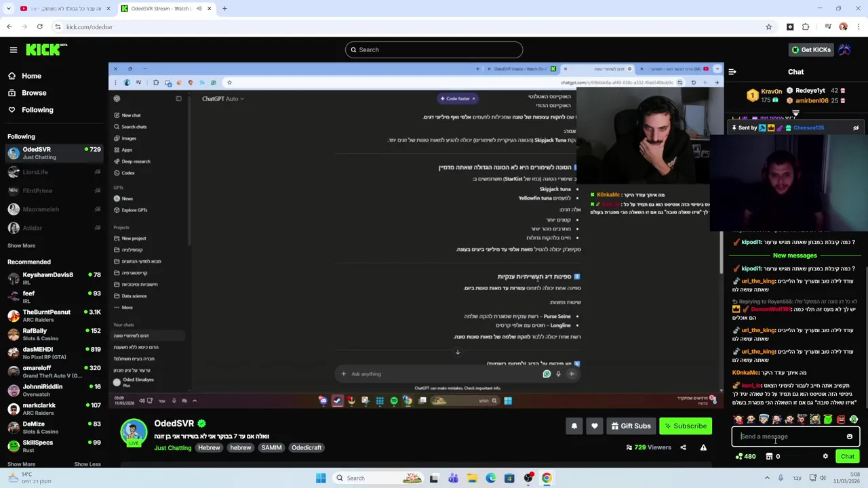Viewport: 868px width, 488px height.
Task: Open Following in the sidebar
Action: (37, 110)
